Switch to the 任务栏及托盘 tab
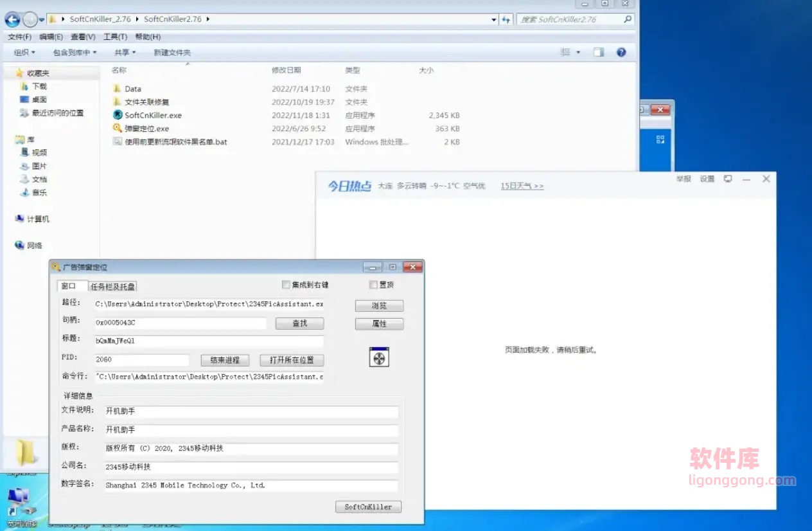The width and height of the screenshot is (812, 531). click(113, 287)
